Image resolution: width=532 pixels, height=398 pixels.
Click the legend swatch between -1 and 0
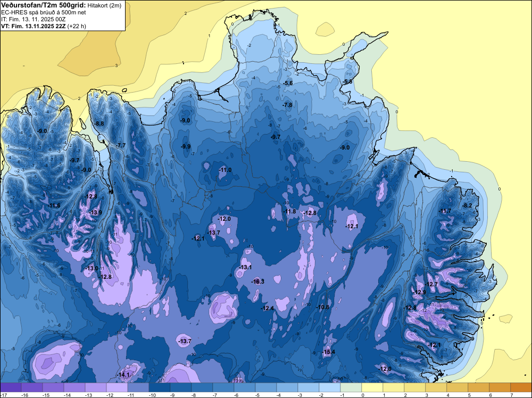[351, 387]
